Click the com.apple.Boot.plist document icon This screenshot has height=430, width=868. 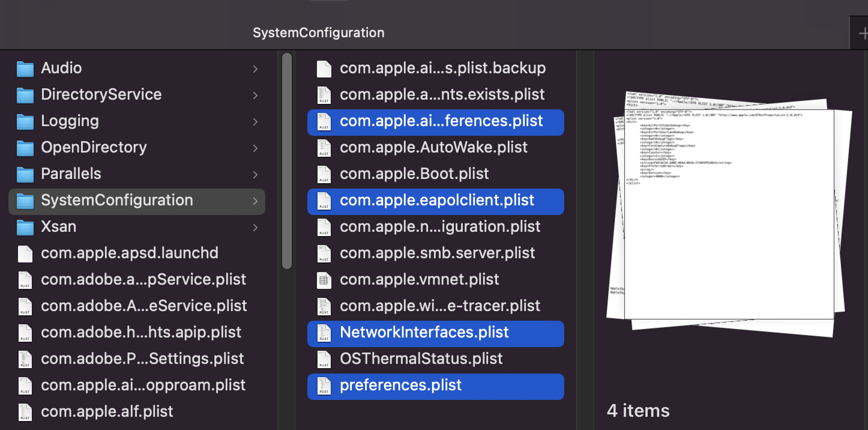[324, 174]
